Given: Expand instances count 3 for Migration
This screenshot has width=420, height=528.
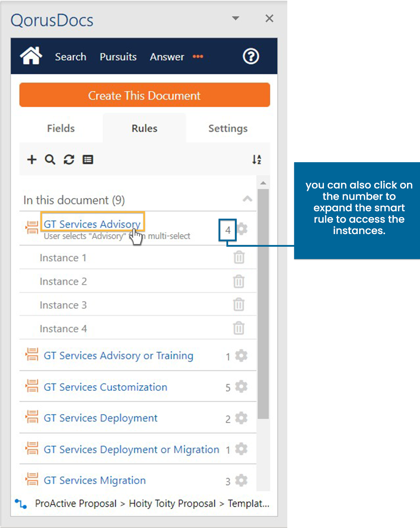Looking at the screenshot, I should [228, 481].
